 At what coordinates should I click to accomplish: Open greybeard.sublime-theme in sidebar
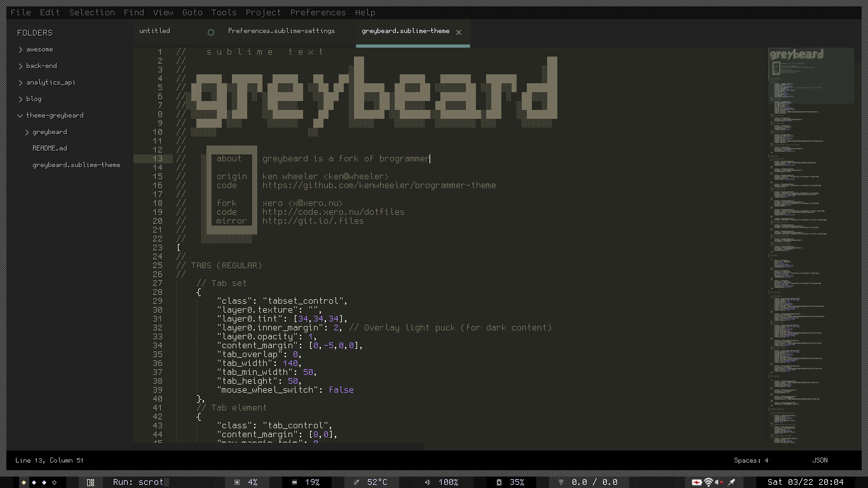click(76, 165)
